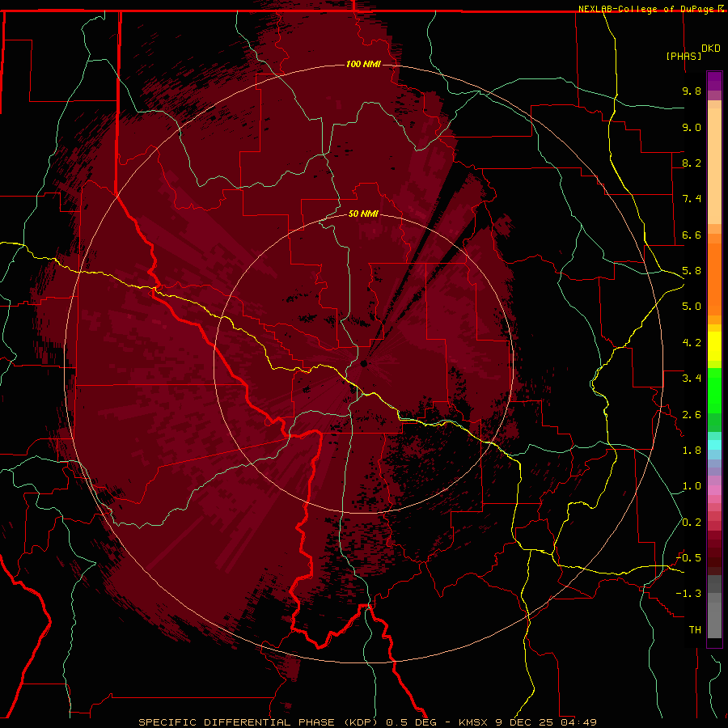Viewport: 728px width, 728px height.
Task: Select the 8.2 legend value
Action: 692,163
